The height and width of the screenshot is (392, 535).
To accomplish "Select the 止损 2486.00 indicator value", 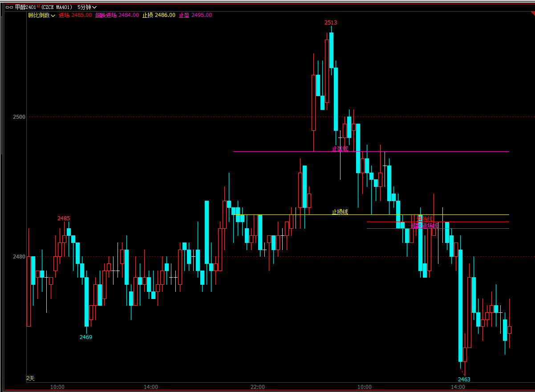I will [158, 15].
